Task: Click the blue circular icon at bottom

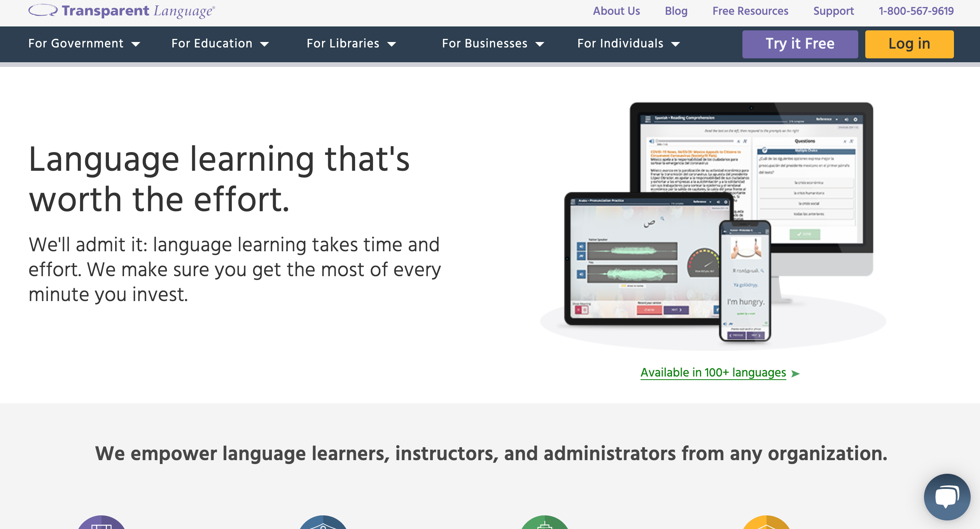Action: (323, 523)
